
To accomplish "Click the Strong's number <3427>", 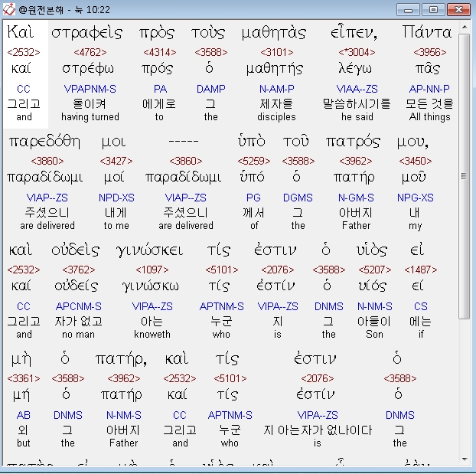I will point(116,161).
